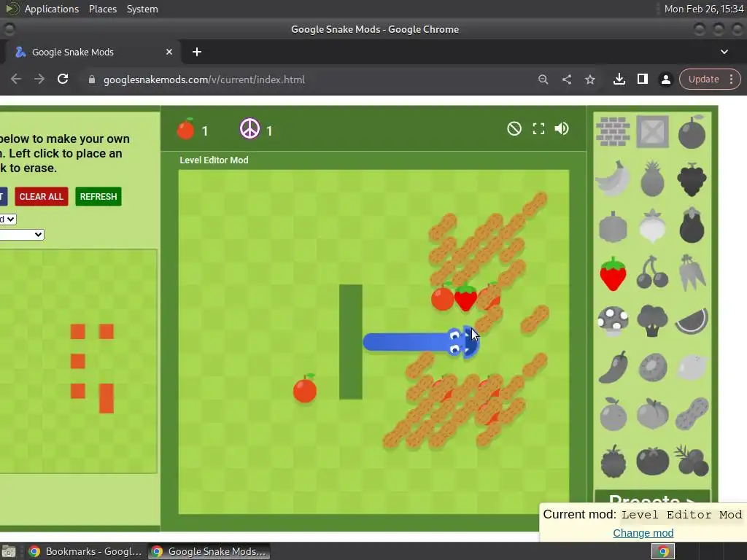Pick the apple item in the palette
747x560 pixels.
(x=692, y=132)
